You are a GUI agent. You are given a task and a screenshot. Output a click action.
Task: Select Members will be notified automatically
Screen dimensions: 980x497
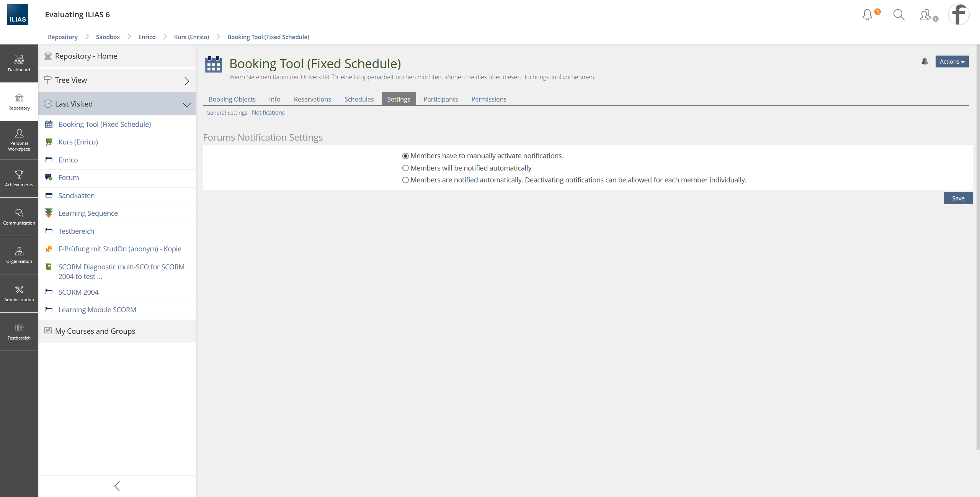tap(405, 168)
